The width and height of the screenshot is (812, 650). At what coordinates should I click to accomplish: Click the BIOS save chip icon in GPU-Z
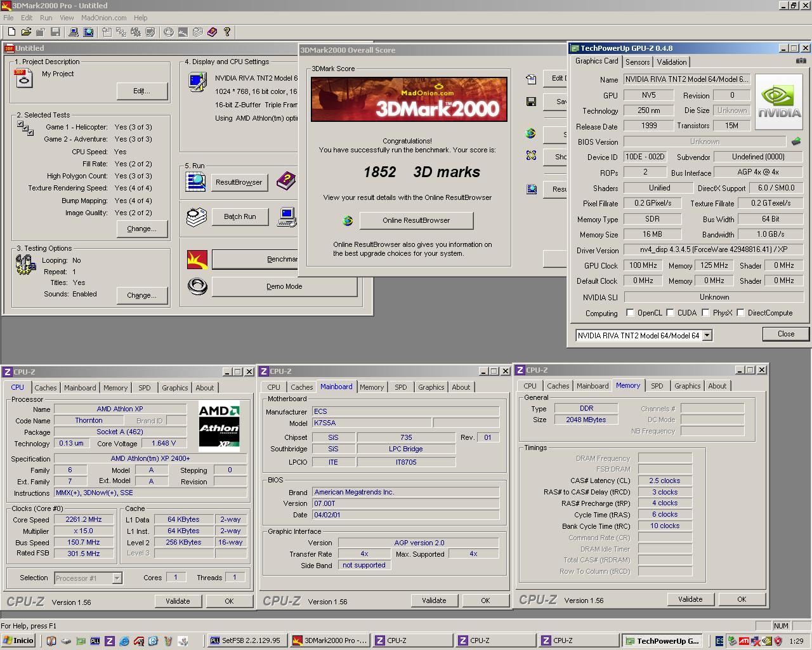[x=796, y=142]
